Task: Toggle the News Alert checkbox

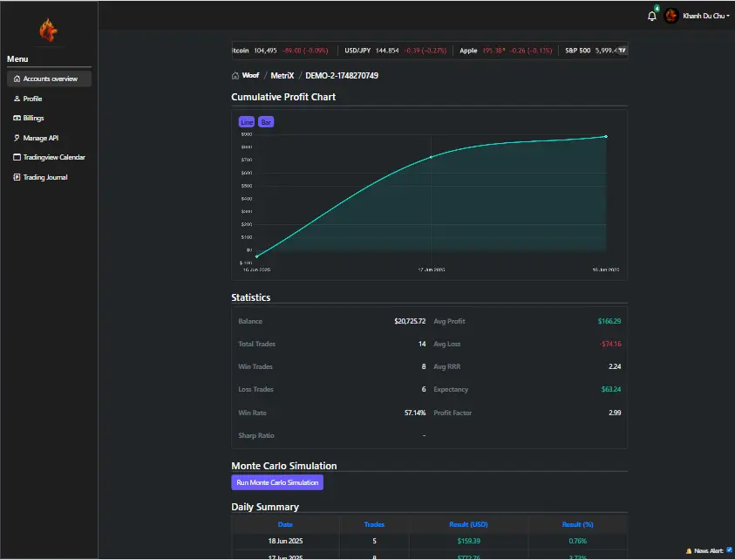Action: tap(729, 550)
